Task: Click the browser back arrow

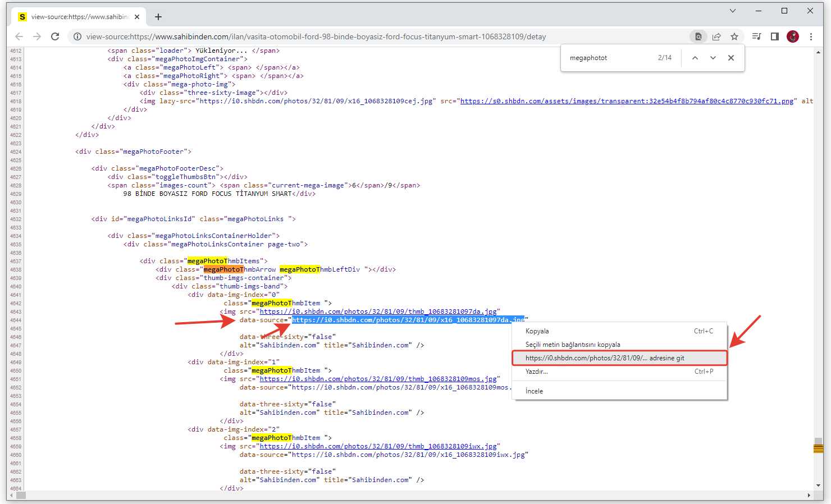Action: [x=19, y=36]
